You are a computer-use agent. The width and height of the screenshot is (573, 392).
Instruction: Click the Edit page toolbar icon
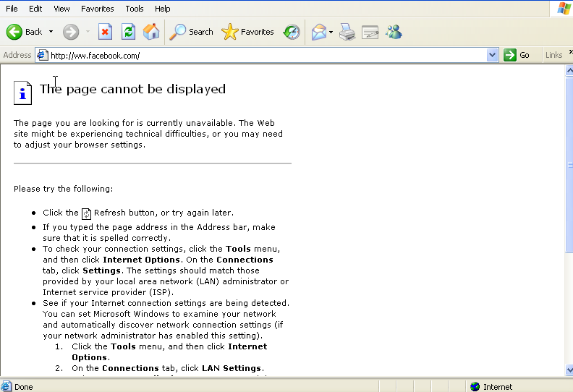(x=370, y=32)
